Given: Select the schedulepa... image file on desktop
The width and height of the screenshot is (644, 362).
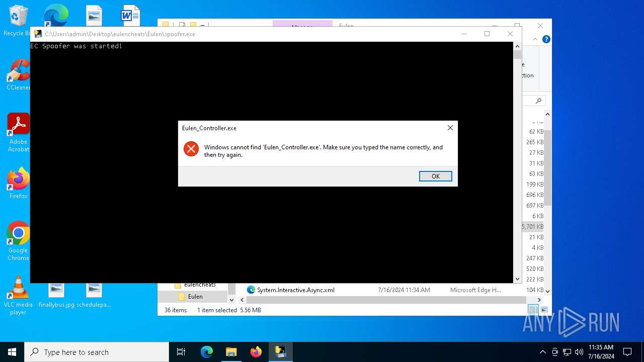Looking at the screenshot, I should tap(94, 296).
